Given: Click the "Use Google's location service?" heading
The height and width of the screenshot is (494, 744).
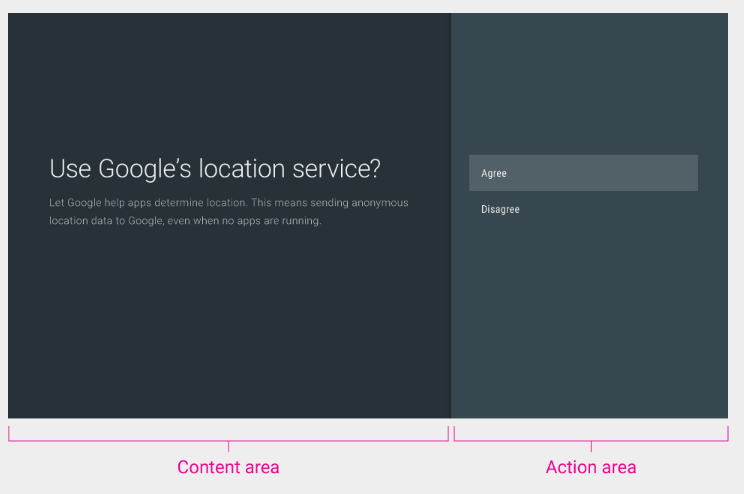Looking at the screenshot, I should click(215, 169).
